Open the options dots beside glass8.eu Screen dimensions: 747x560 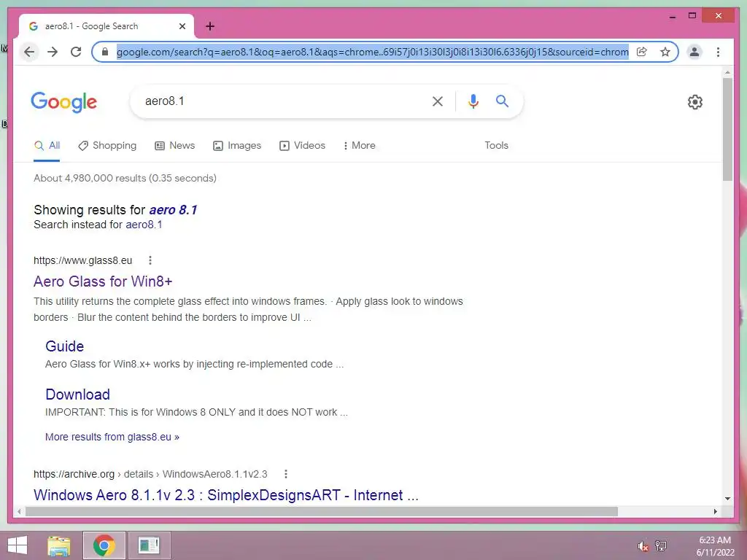click(150, 260)
